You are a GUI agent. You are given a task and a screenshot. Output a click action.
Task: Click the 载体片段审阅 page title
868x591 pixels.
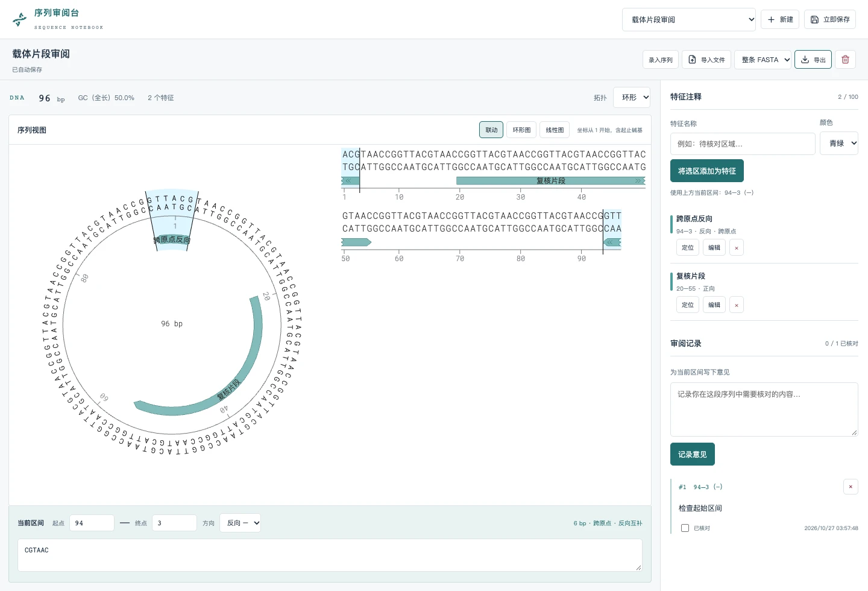point(41,54)
